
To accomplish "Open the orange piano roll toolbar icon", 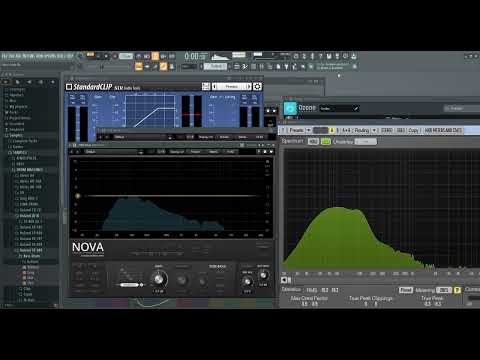I will tap(163, 67).
